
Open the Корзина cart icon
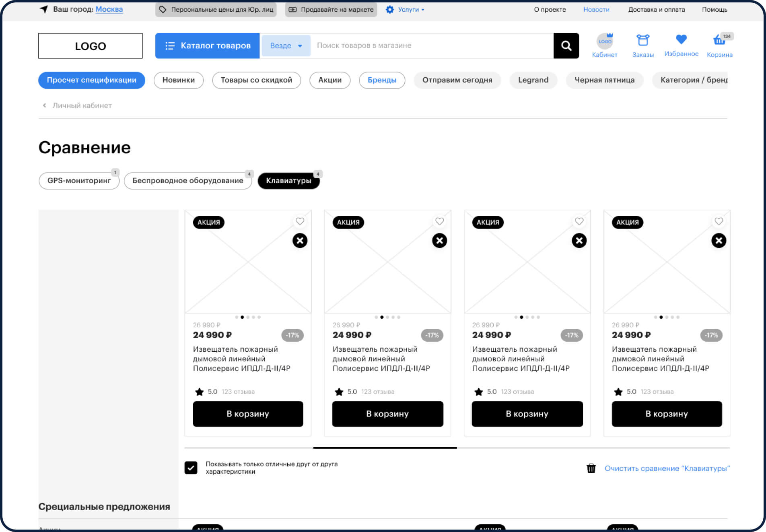coord(719,41)
